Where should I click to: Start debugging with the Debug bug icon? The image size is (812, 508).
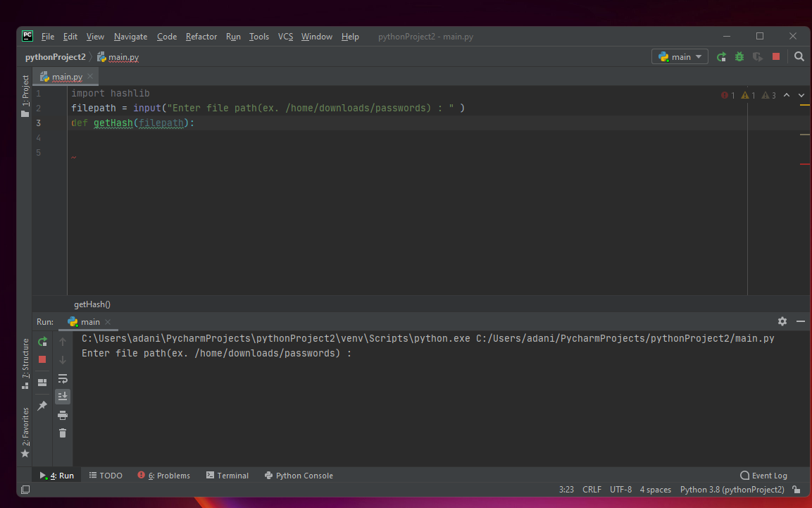click(x=739, y=56)
